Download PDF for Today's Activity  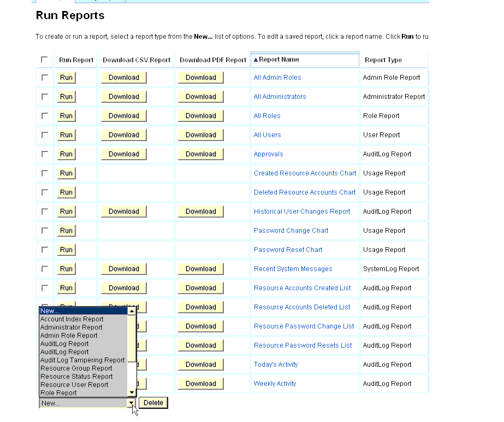(x=201, y=365)
